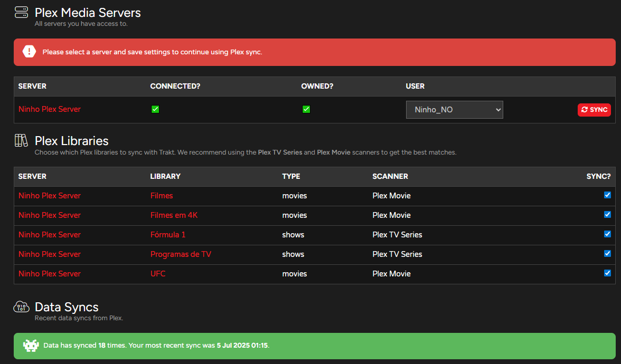This screenshot has width=621, height=364.
Task: Click the SCANNER column header
Action: tap(390, 176)
